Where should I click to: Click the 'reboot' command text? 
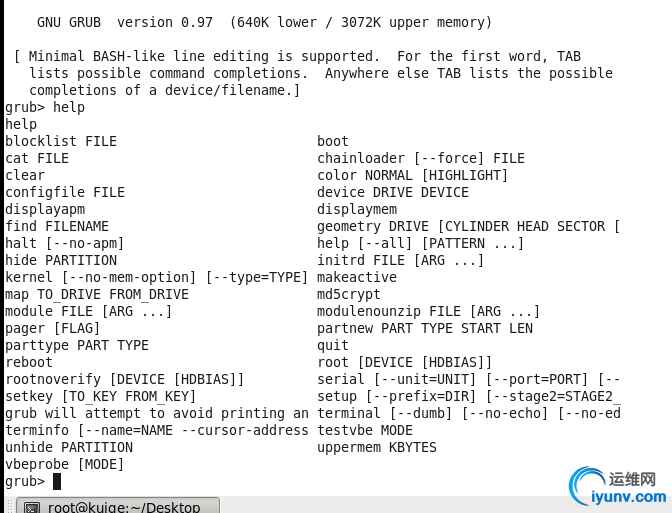tap(29, 363)
